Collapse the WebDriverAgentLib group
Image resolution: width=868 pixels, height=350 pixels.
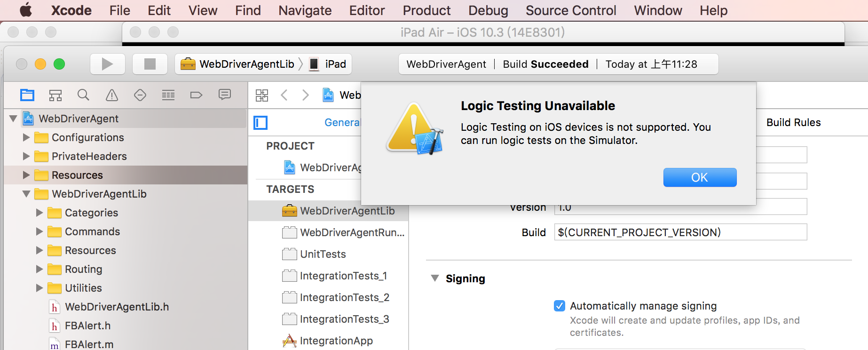click(x=26, y=194)
